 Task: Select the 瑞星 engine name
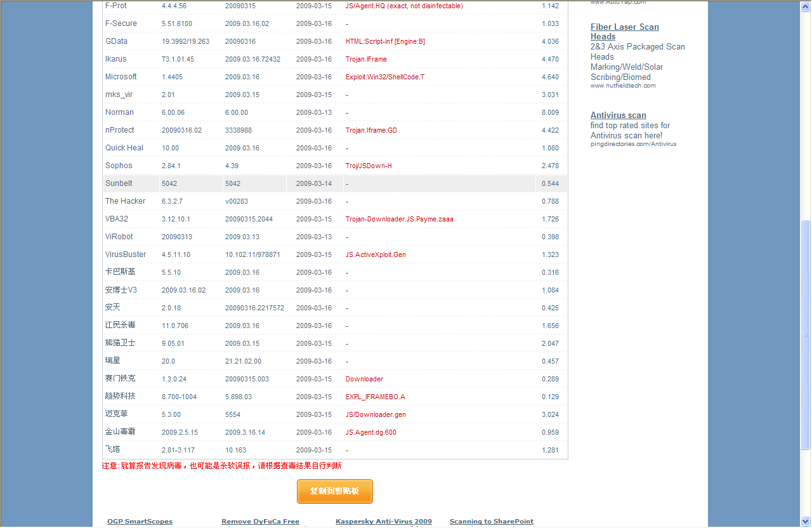click(113, 360)
